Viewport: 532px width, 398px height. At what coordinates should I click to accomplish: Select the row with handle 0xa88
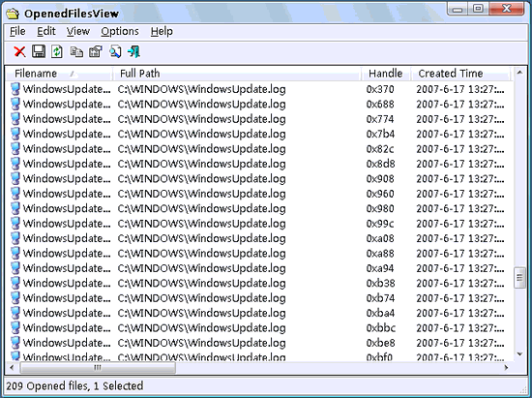click(x=260, y=254)
